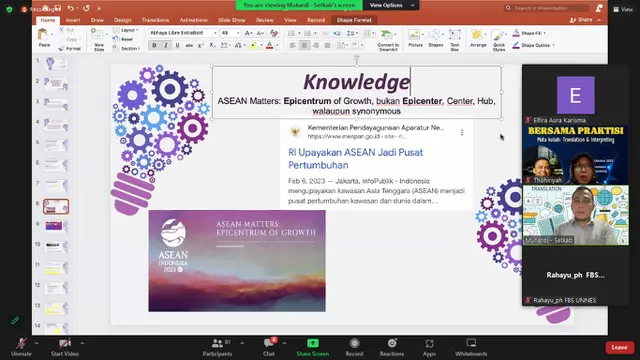This screenshot has height=360, width=640.
Task: Click the Reset slide button
Action: (123, 39)
